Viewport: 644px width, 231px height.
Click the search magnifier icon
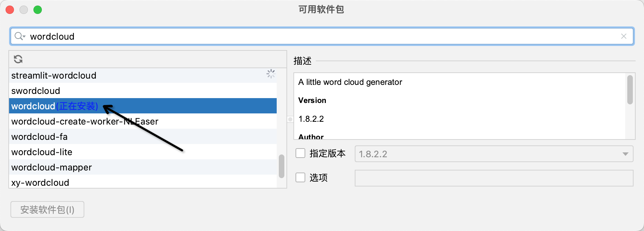click(x=19, y=36)
